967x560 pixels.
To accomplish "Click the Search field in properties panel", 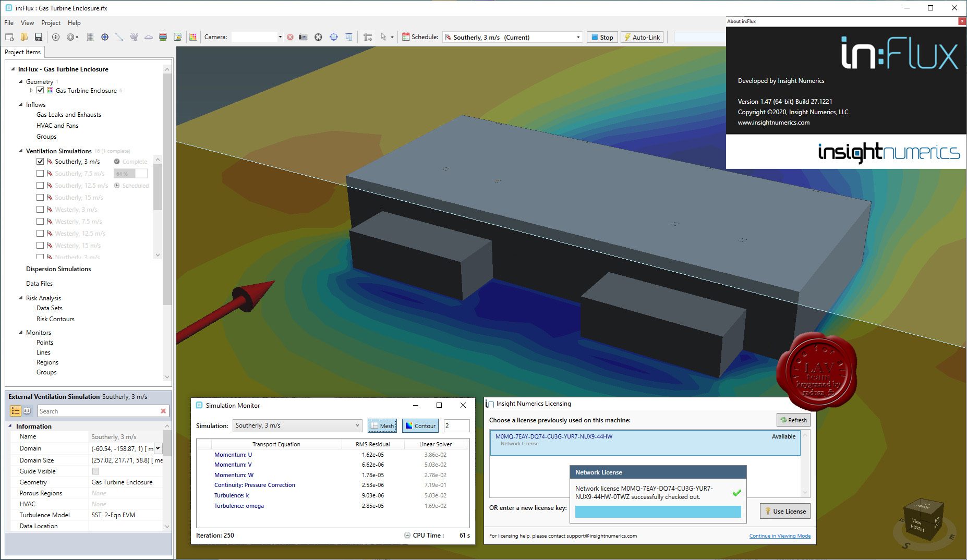I will (x=99, y=411).
